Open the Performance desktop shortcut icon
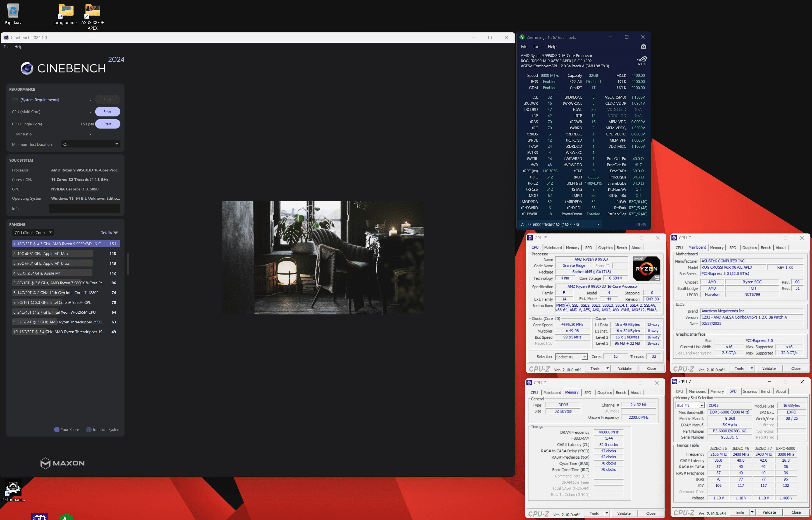The image size is (812, 520). 13,488
